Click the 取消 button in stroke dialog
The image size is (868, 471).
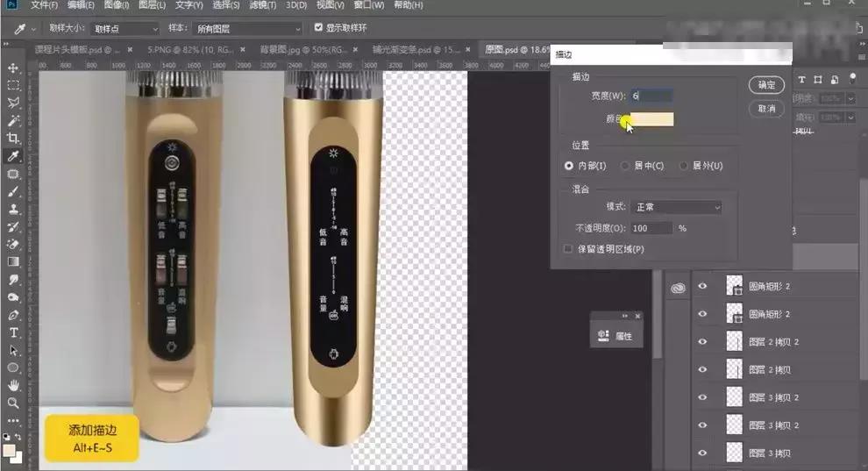point(766,109)
